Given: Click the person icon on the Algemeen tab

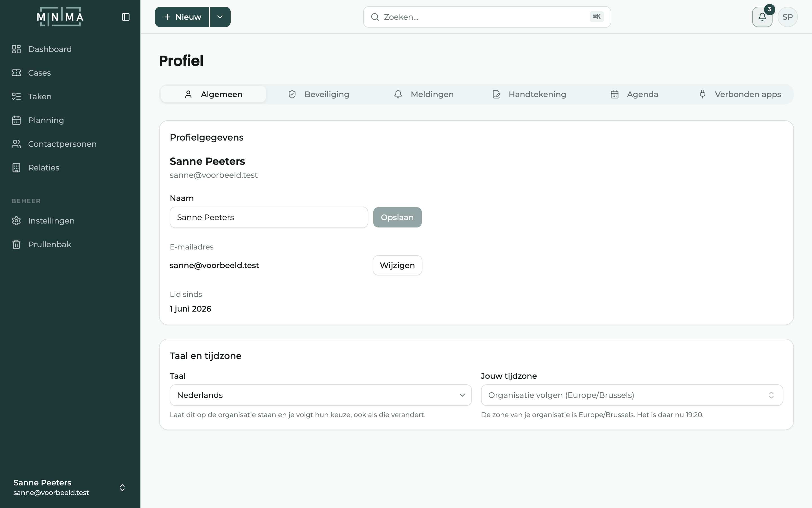Looking at the screenshot, I should pos(188,95).
